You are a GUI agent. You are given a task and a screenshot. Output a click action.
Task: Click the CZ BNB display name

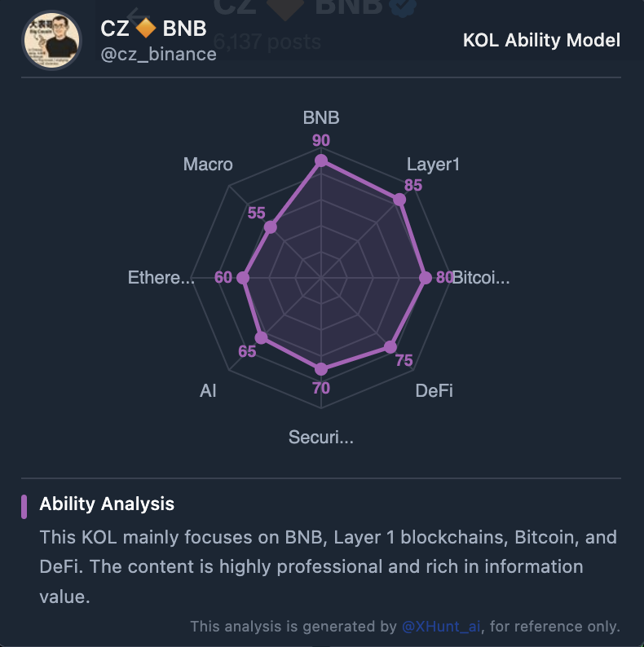[x=153, y=29]
